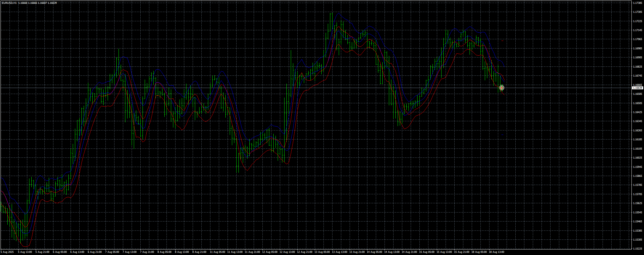Click the '7 Aug 21:00' time label
The height and width of the screenshot is (255, 644).
click(x=147, y=252)
